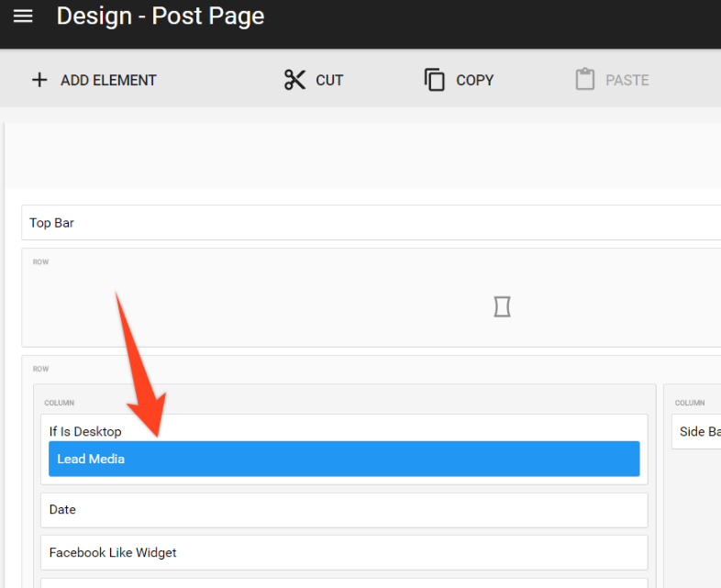Click the COLUMN label above Side Bar
721x588 pixels.
pos(690,403)
